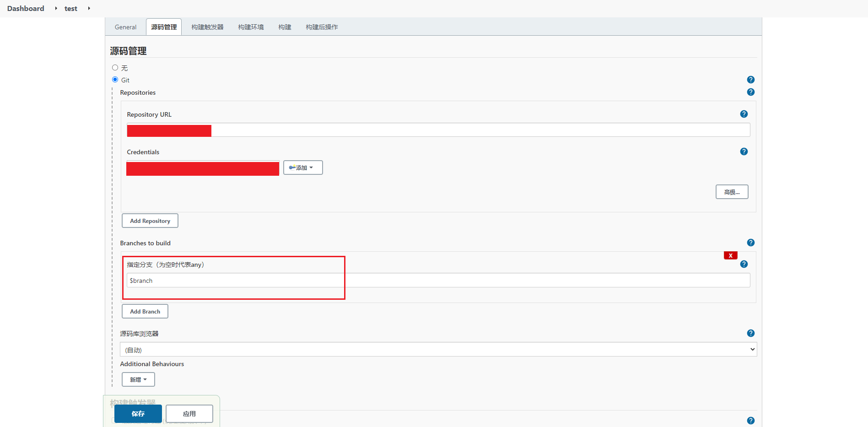Click the breadcrumb arrow after Dashboard
Viewport: 868px width, 427px height.
[x=56, y=8]
